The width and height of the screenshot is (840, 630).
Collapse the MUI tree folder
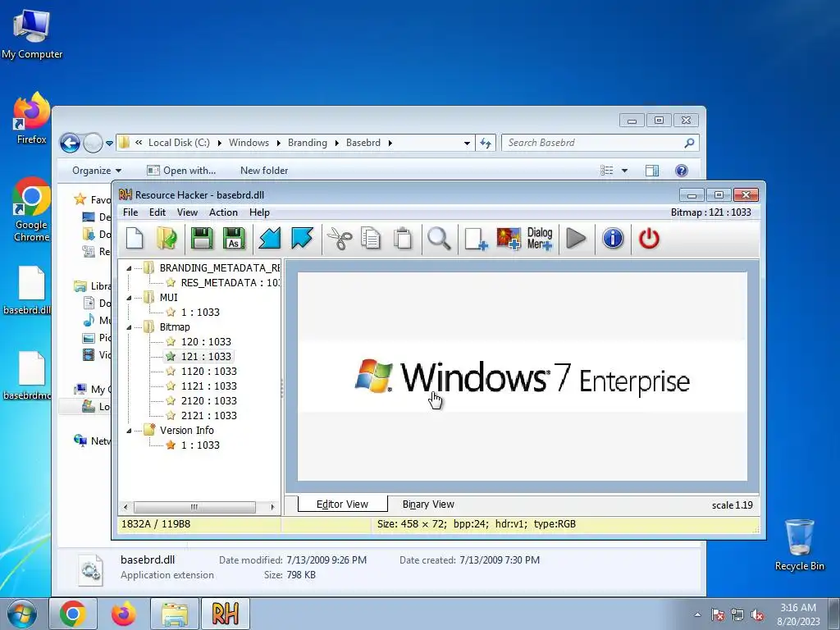click(129, 297)
